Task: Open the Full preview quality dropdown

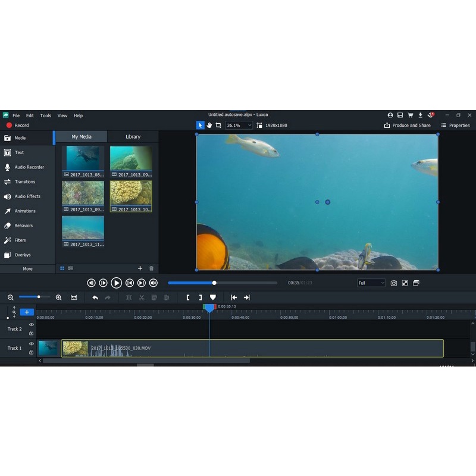Action: coord(371,283)
